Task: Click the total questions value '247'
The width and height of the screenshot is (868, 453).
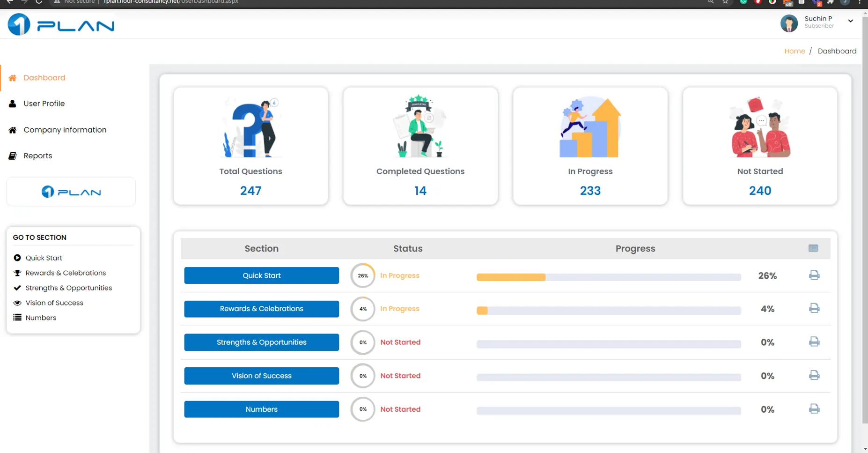Action: [x=250, y=191]
